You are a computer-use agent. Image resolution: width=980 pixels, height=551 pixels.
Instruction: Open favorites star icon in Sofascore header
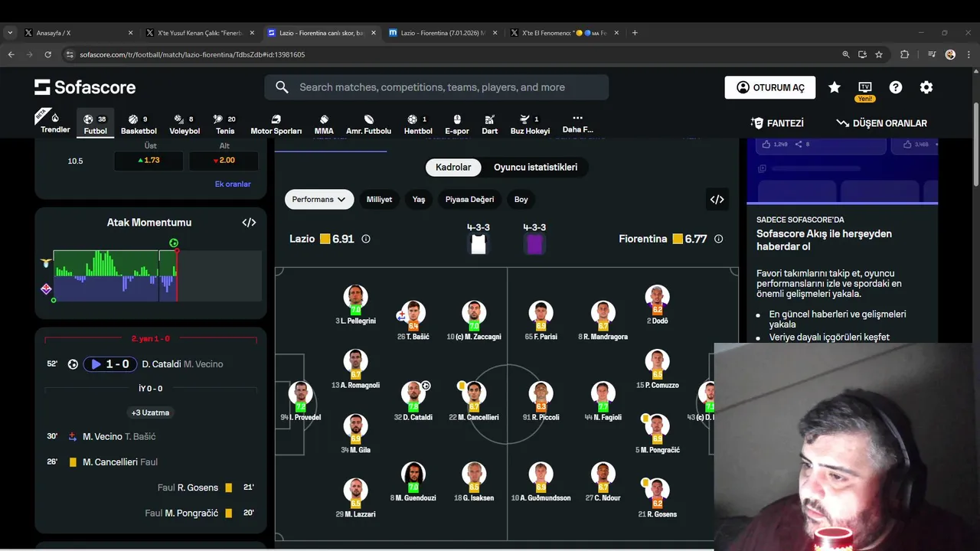[835, 87]
